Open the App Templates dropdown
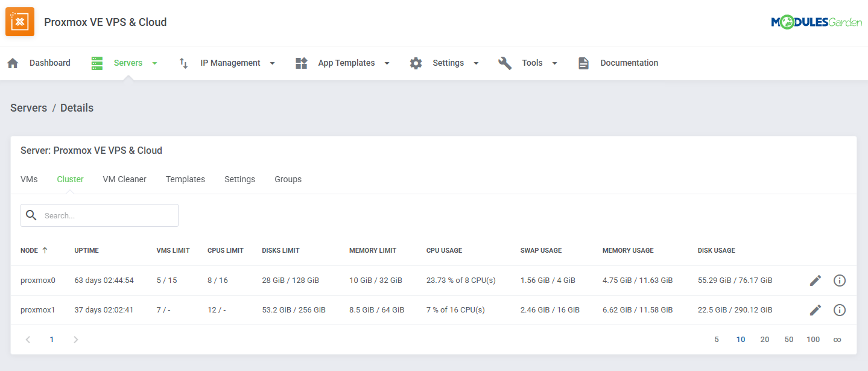The image size is (868, 371). pos(387,63)
